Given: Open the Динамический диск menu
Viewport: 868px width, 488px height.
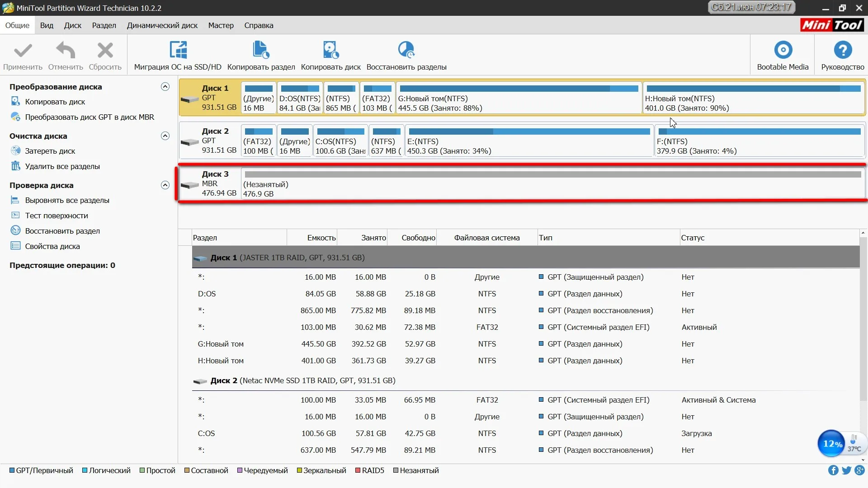Looking at the screenshot, I should coord(162,25).
